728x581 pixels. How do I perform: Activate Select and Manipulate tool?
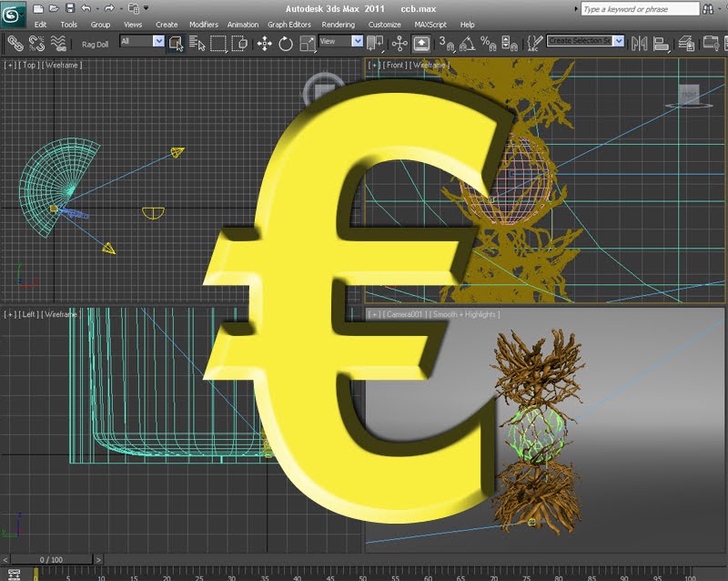click(x=399, y=44)
